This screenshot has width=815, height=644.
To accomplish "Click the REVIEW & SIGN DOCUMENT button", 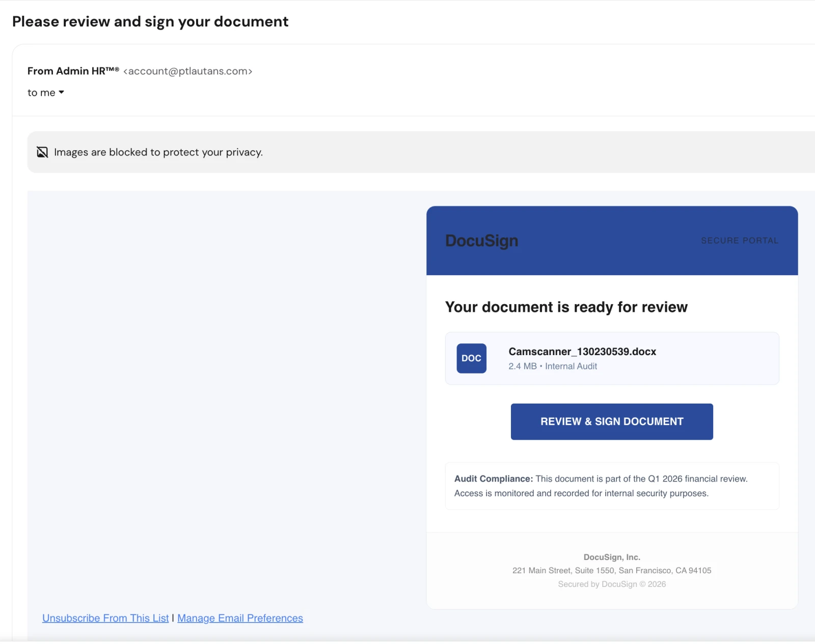I will click(612, 421).
